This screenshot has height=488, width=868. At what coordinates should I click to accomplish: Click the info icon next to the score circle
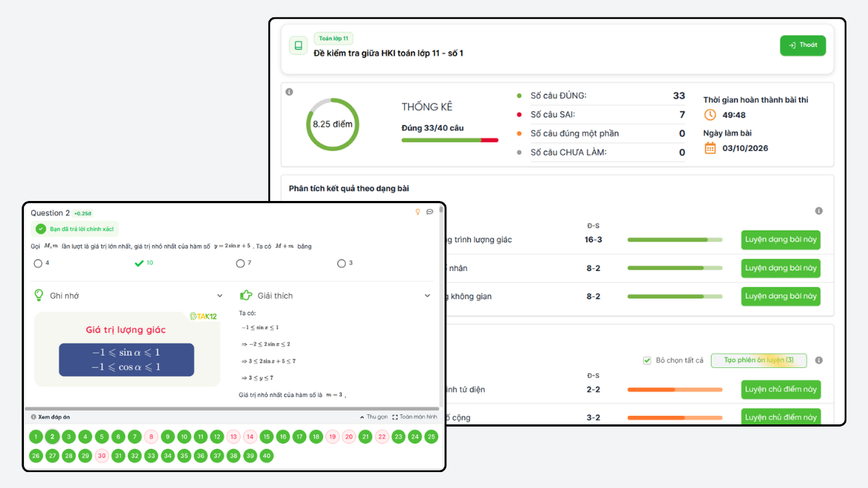[x=289, y=92]
